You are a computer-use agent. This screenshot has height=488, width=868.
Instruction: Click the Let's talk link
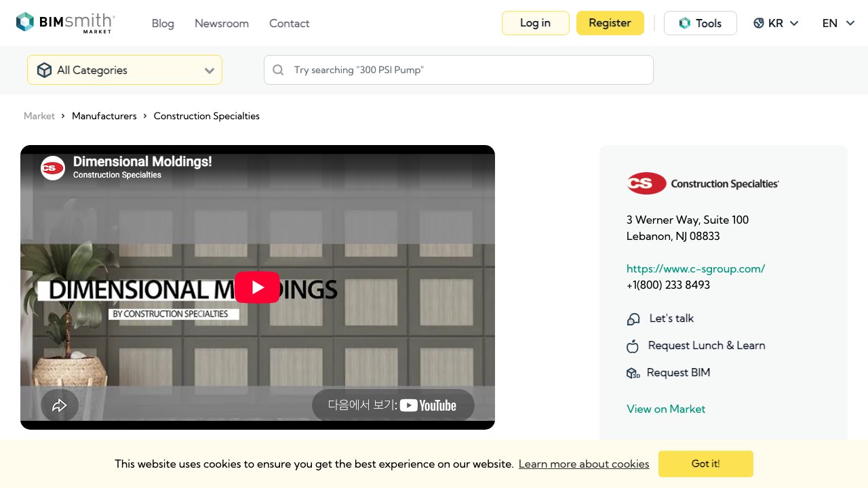(671, 318)
